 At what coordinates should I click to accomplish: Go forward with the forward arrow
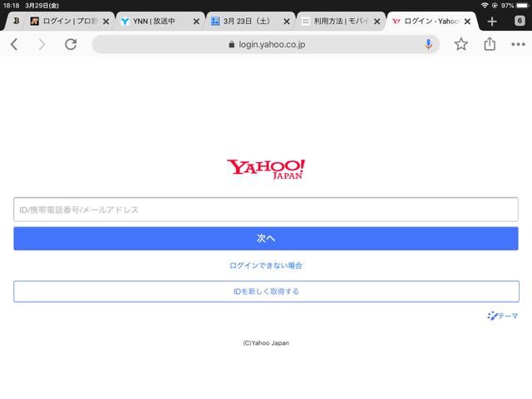[x=42, y=44]
